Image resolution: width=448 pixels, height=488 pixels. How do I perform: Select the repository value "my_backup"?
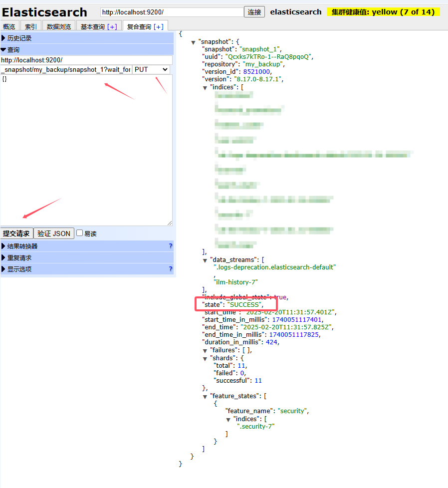pyautogui.click(x=262, y=64)
